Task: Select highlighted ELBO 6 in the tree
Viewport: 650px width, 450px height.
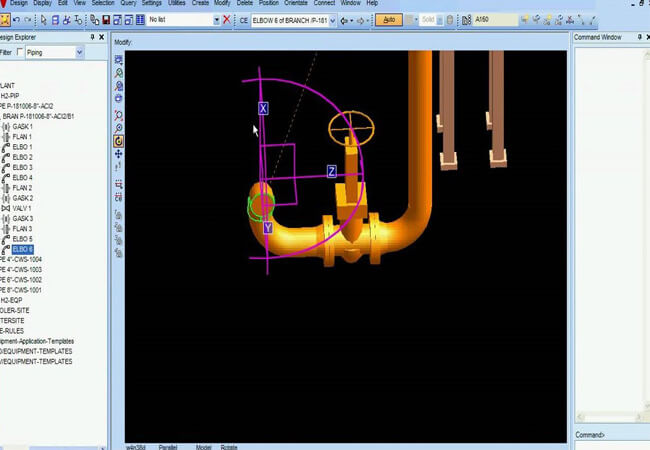Action: (22, 249)
